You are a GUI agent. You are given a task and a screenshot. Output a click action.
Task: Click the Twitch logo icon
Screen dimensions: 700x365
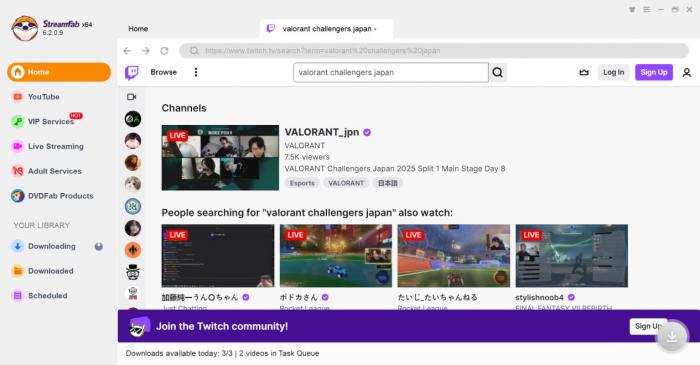(x=132, y=72)
